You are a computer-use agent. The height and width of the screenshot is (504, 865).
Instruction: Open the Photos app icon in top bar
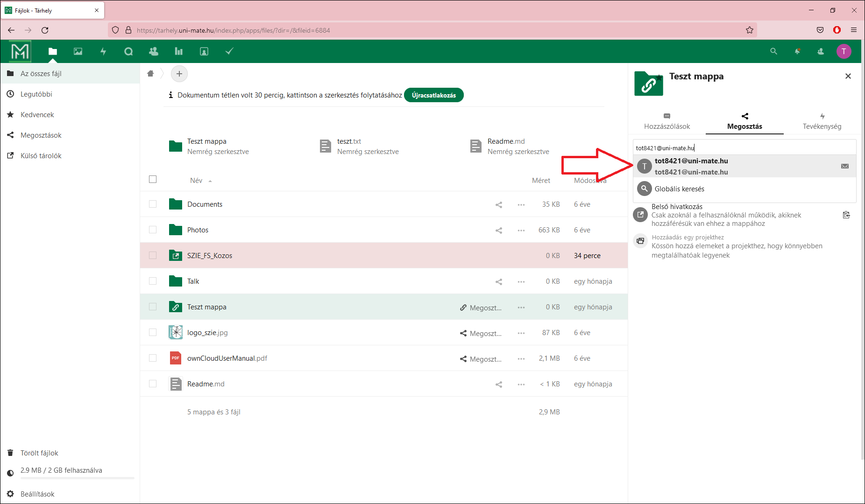pos(78,51)
